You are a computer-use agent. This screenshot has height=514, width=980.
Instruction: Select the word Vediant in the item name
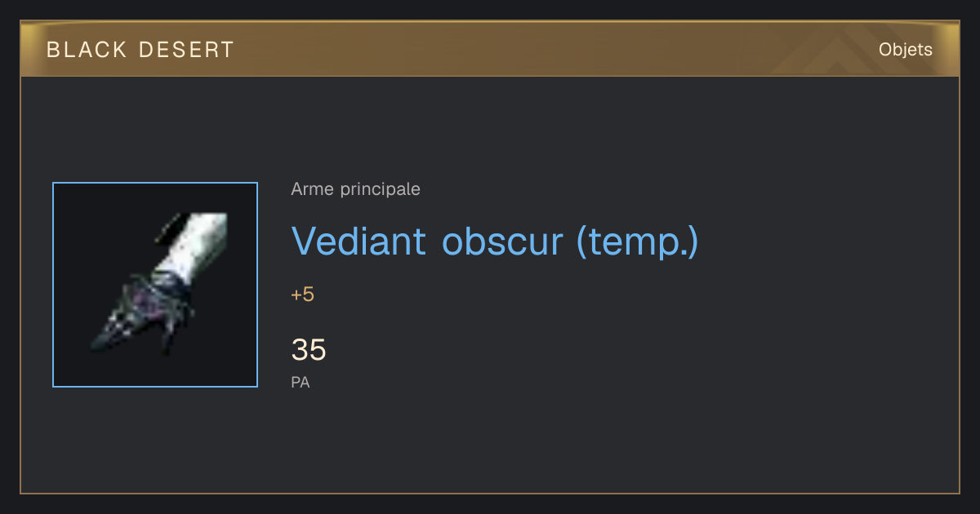359,241
